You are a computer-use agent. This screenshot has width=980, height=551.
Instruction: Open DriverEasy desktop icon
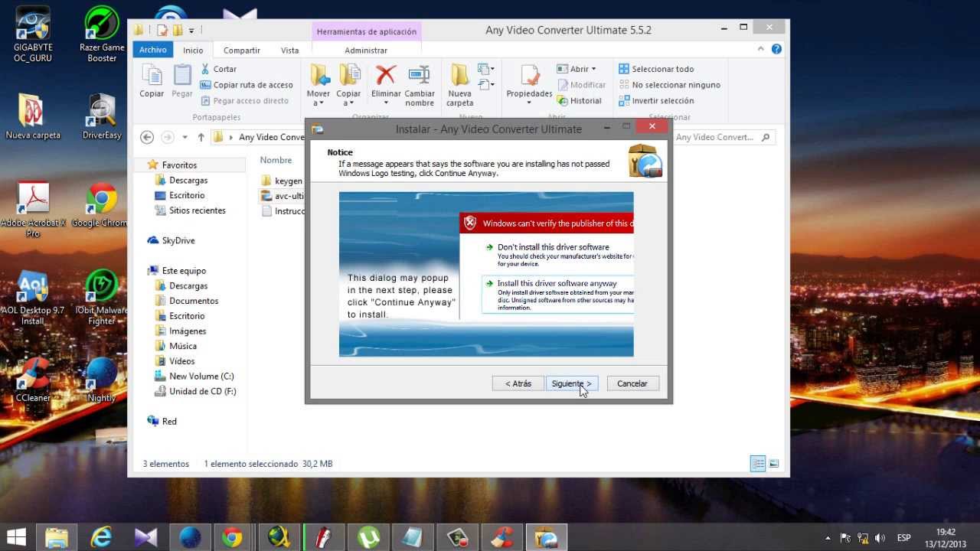tap(102, 116)
